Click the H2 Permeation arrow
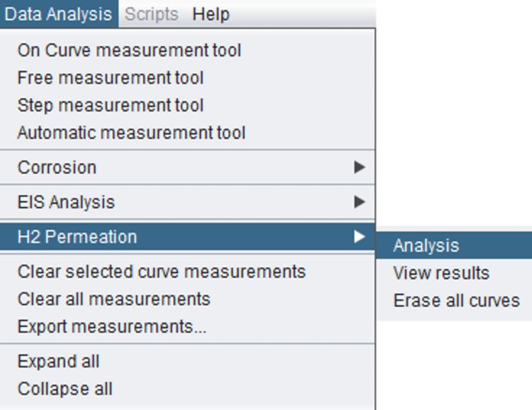This screenshot has width=532, height=410. coord(360,237)
